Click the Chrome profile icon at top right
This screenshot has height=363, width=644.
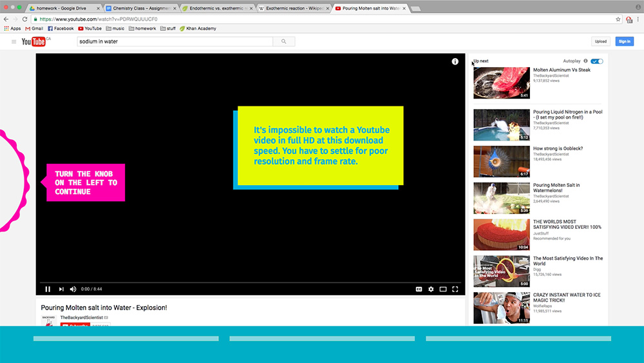pos(638,6)
